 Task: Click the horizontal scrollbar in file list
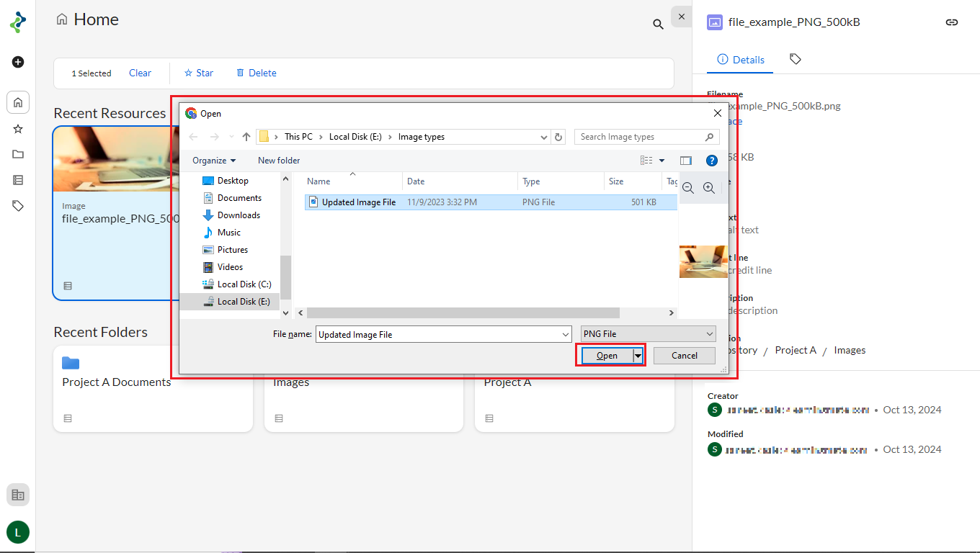(463, 313)
